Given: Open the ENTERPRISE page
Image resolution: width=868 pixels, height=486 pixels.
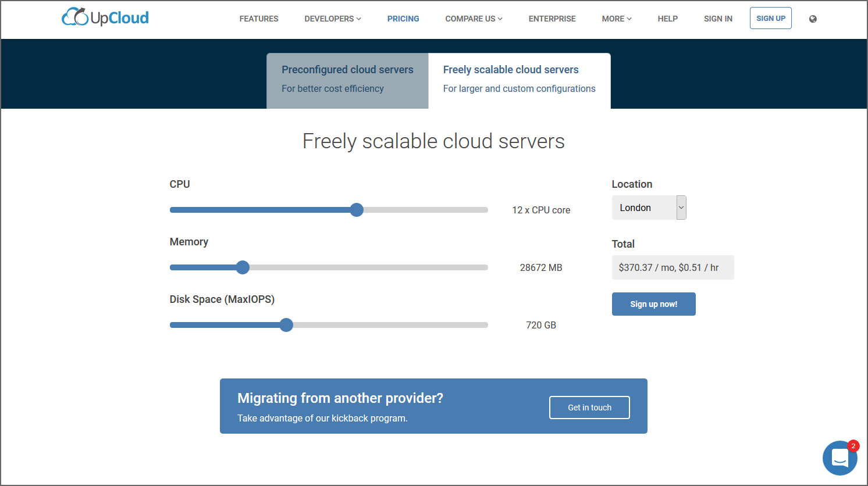Looking at the screenshot, I should pos(552,19).
